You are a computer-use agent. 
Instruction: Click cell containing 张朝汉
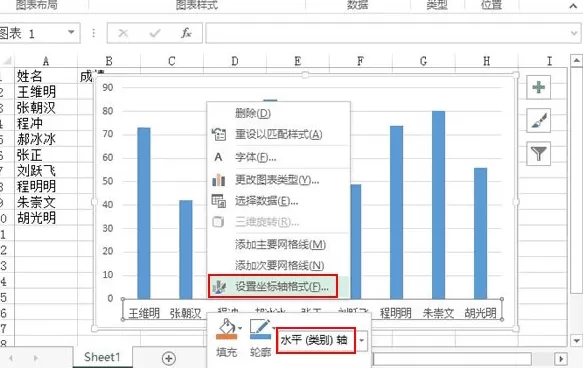[x=46, y=107]
